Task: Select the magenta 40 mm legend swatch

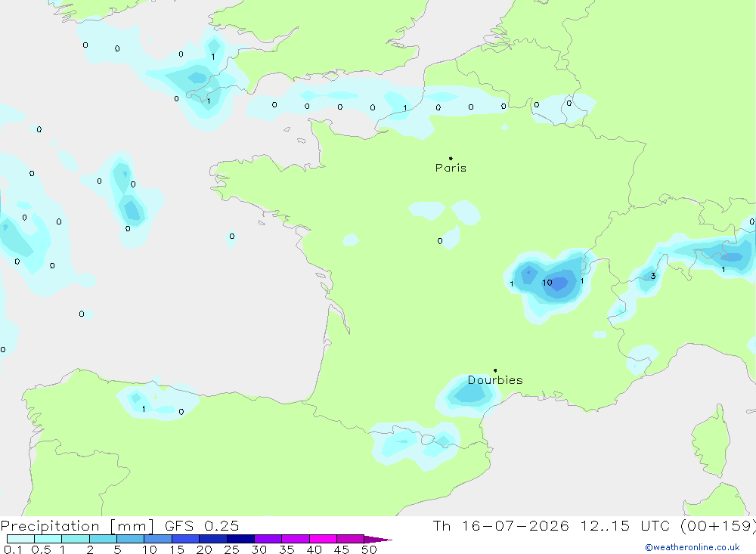Action: pyautogui.click(x=323, y=539)
